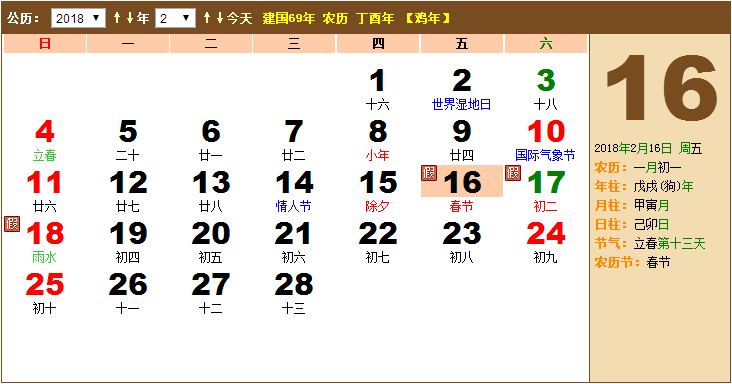
Task: Select day 11 廿六
Action: click(44, 191)
